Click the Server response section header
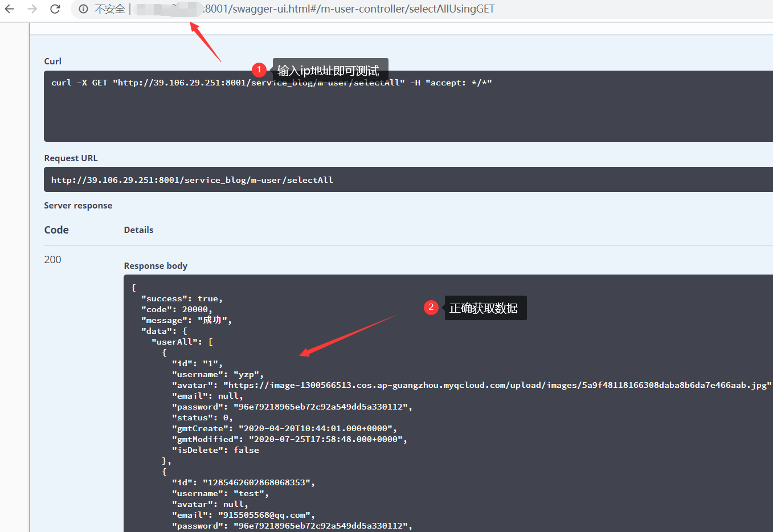This screenshot has height=532, width=773. coord(77,205)
